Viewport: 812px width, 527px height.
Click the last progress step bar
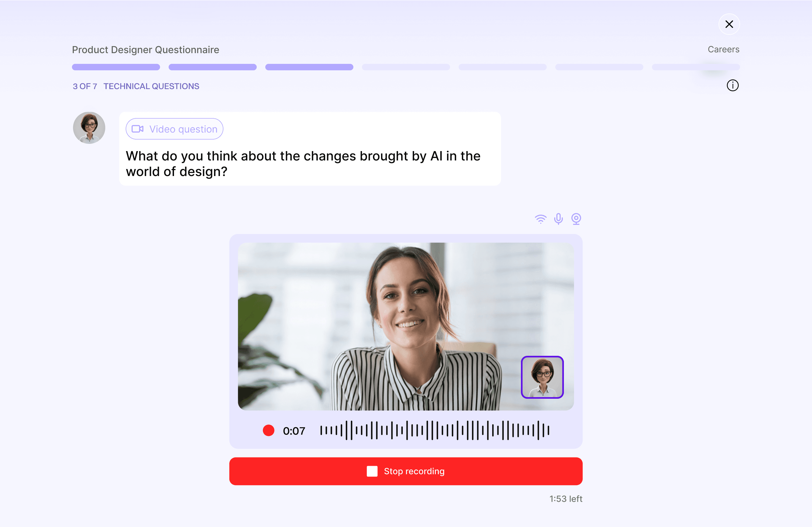point(696,67)
